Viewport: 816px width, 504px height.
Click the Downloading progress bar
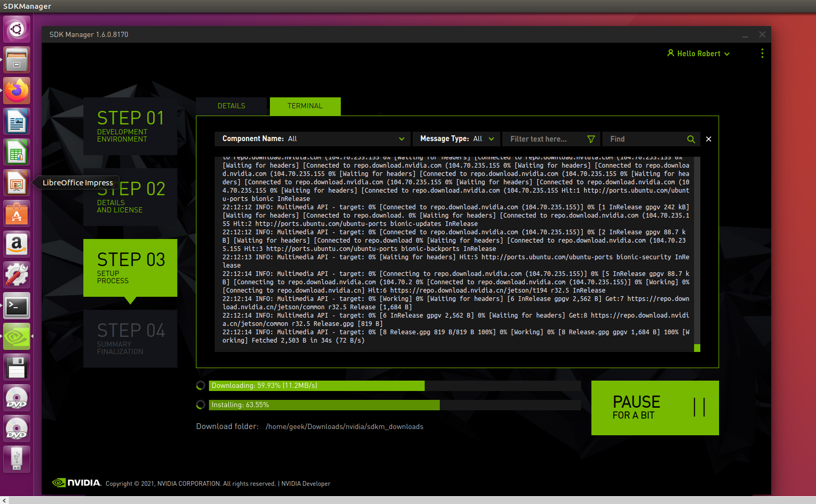pyautogui.click(x=395, y=386)
